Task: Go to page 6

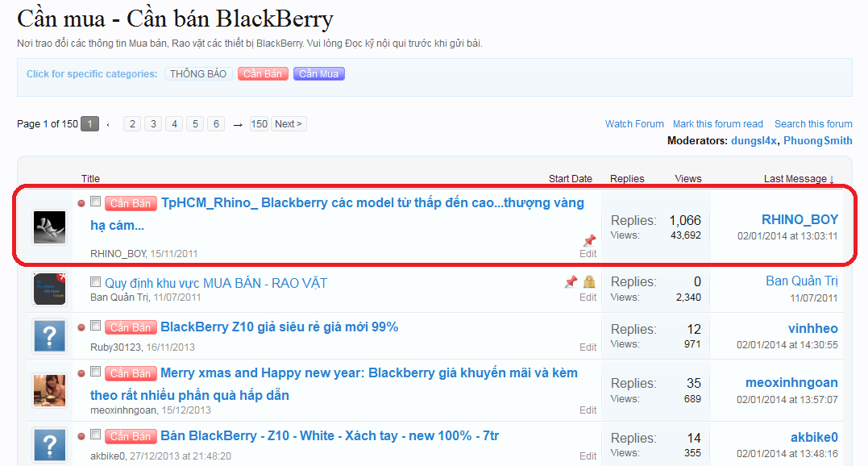Action: click(217, 124)
